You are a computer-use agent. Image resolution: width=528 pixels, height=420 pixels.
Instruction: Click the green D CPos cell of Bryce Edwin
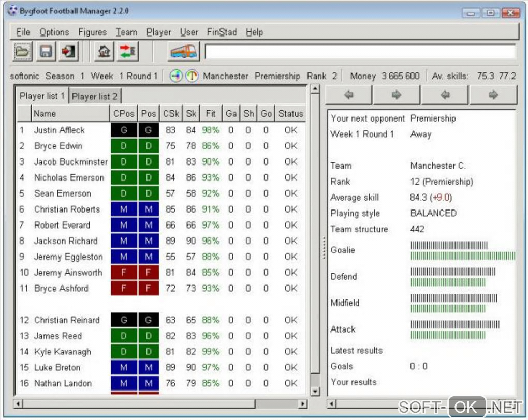(x=124, y=146)
